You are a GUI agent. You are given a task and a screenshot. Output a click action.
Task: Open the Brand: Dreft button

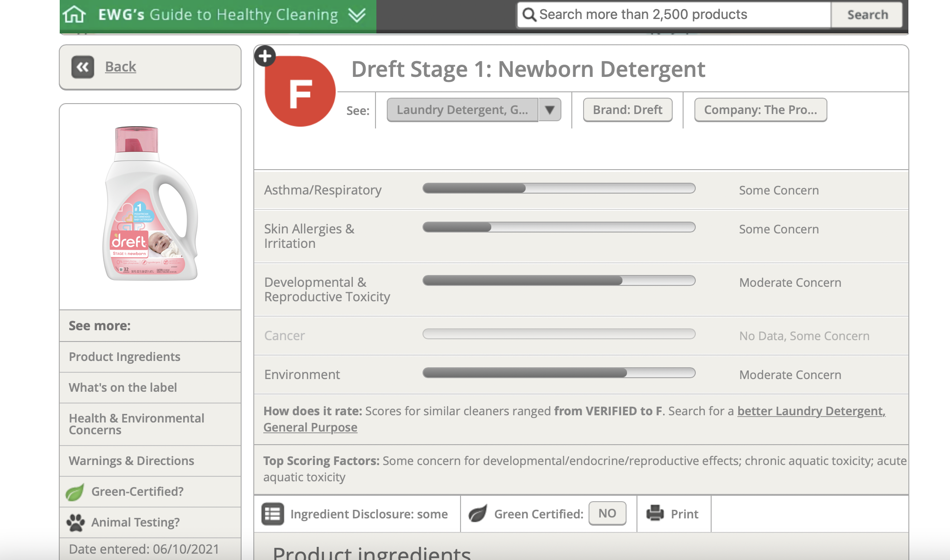(627, 110)
